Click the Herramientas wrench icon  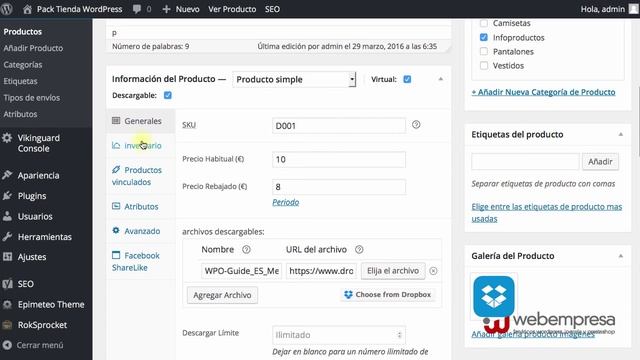coord(7,236)
